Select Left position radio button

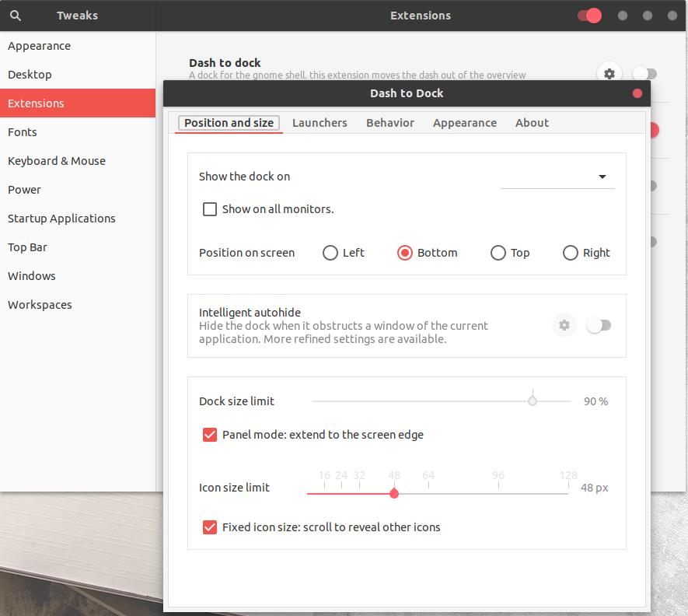330,253
